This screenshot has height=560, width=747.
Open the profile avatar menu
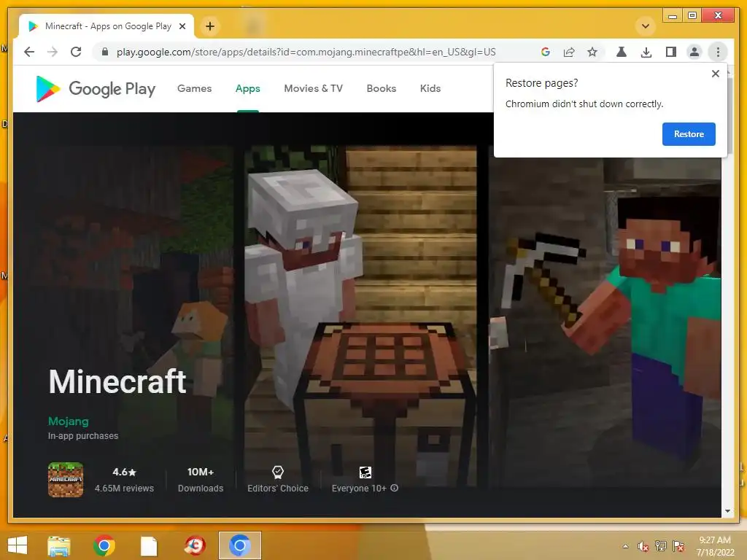tap(694, 52)
